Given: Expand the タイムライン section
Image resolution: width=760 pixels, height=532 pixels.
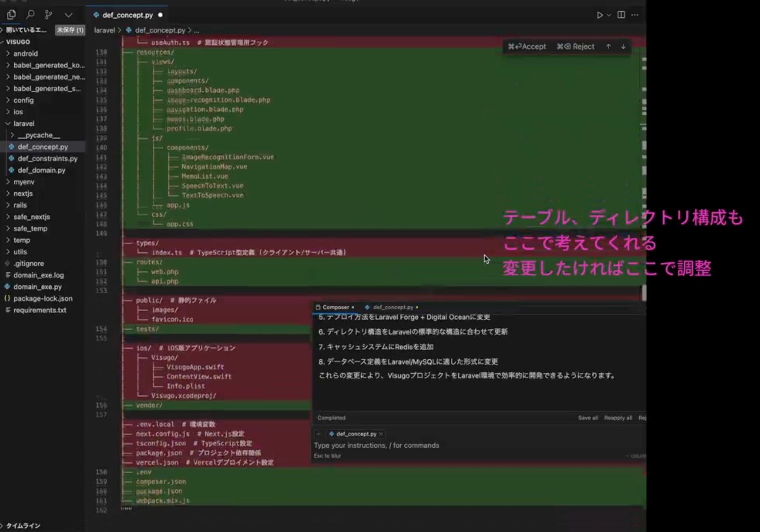Looking at the screenshot, I should pos(23,526).
